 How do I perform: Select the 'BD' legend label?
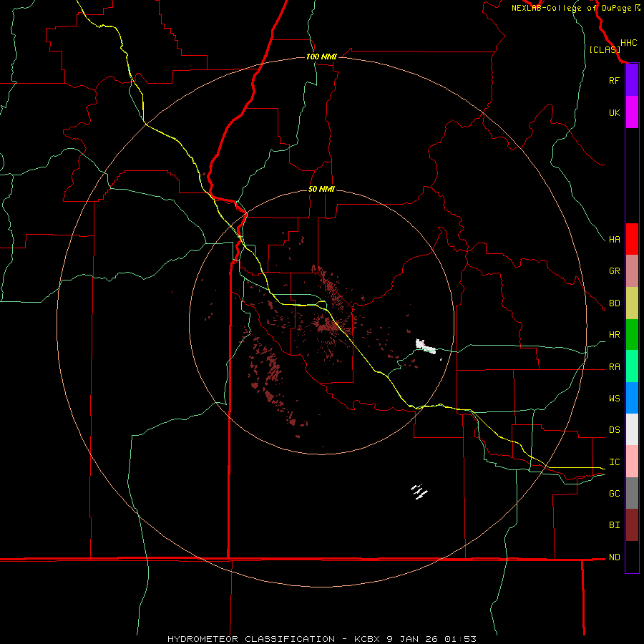(614, 303)
